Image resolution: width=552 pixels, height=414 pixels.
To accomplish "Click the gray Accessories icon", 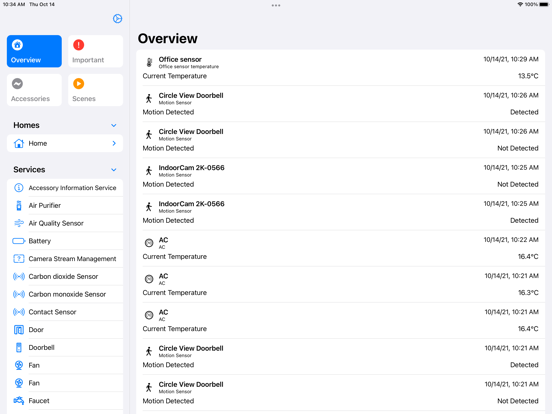I will tap(17, 83).
